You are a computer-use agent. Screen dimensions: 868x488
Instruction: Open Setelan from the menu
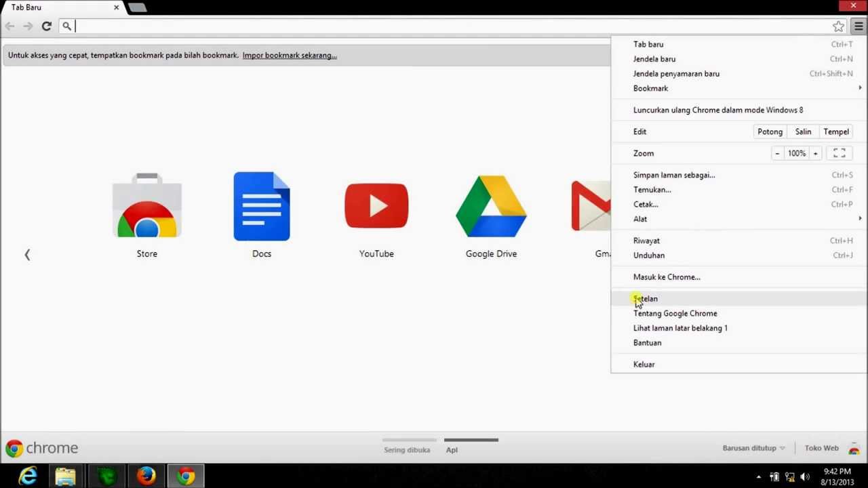point(738,299)
